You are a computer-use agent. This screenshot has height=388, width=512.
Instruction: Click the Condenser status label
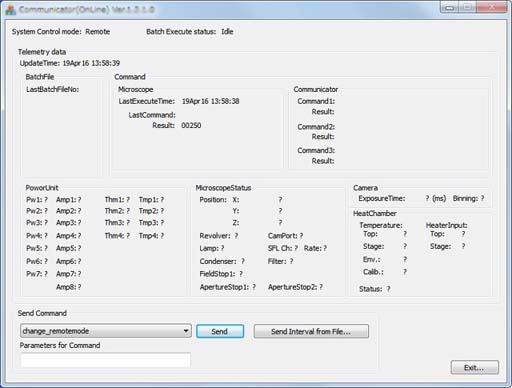click(218, 261)
